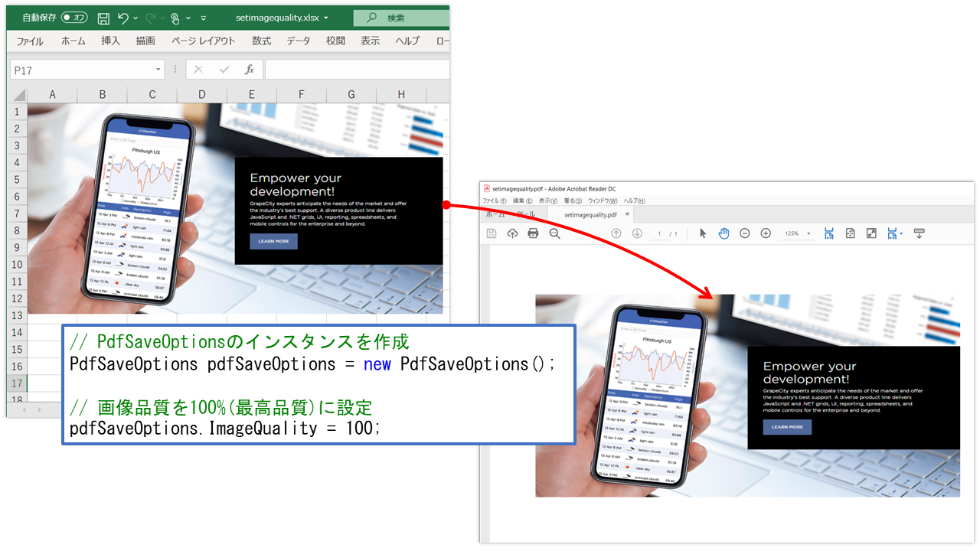The width and height of the screenshot is (980, 551).
Task: Click the fit to width icon in Acrobat
Action: [829, 233]
